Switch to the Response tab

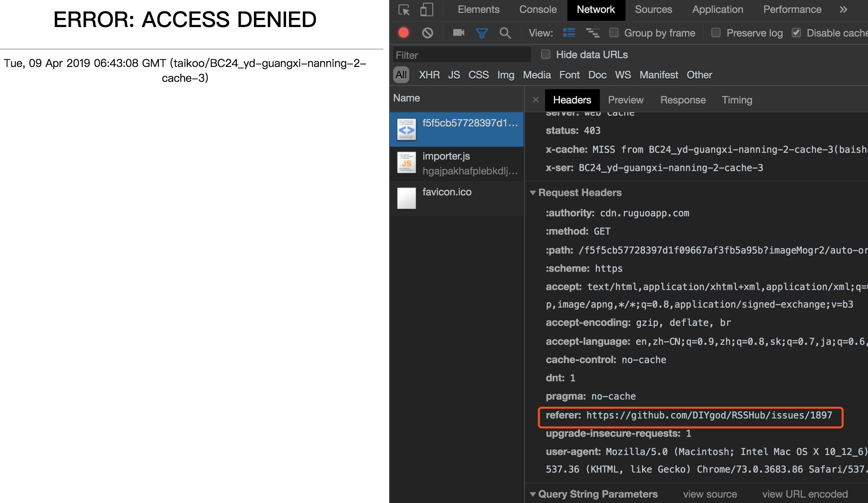click(683, 100)
